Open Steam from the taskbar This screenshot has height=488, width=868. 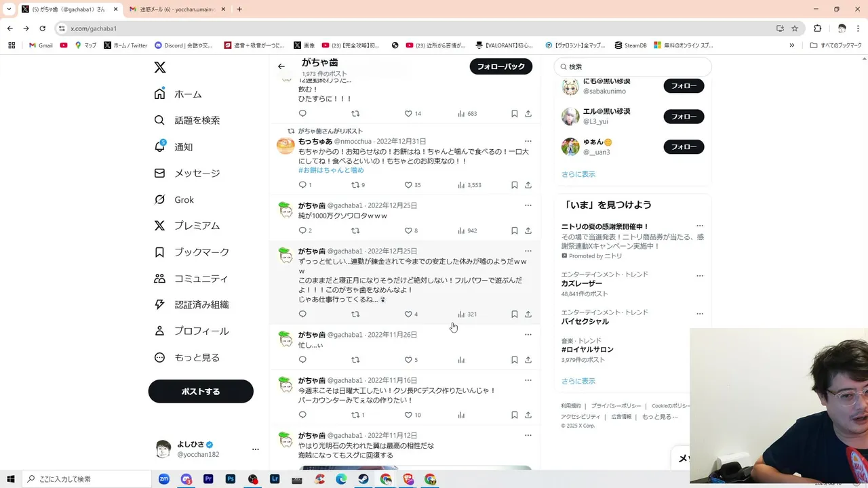pyautogui.click(x=363, y=479)
